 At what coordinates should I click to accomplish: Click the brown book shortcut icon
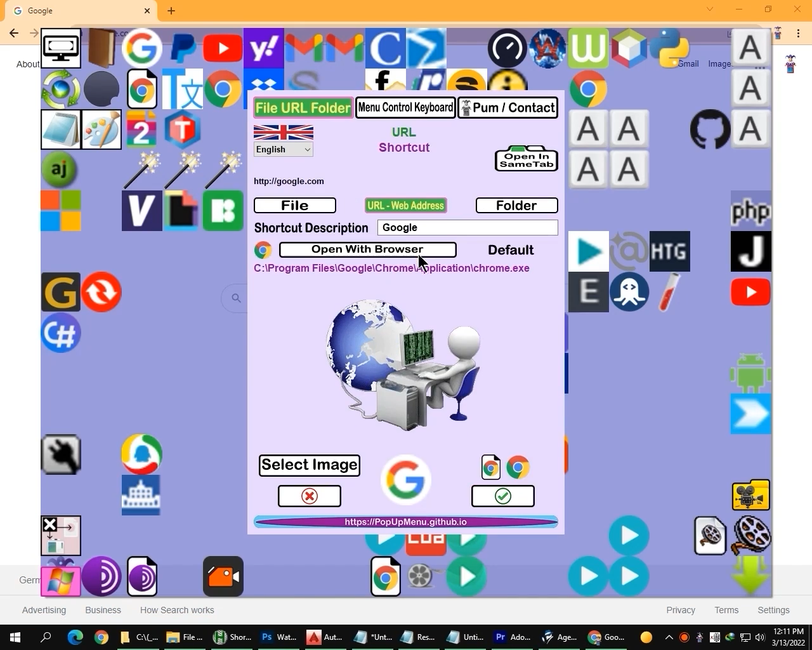[x=101, y=48]
